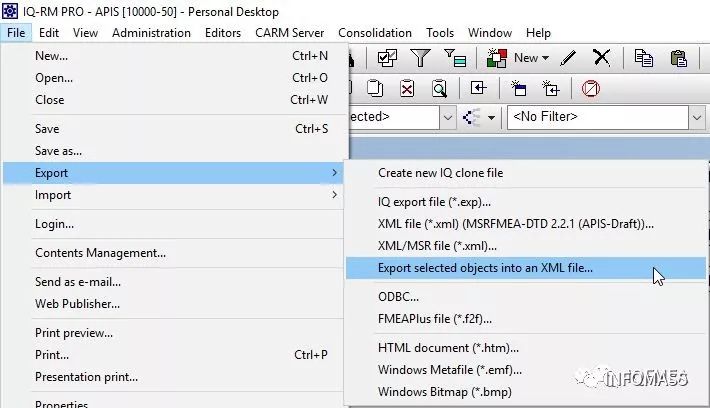Open the CARM Server menu
The width and height of the screenshot is (710, 408).
[x=289, y=33]
